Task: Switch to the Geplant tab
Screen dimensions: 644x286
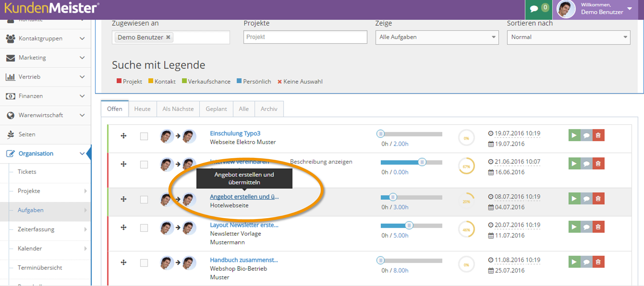Action: [x=216, y=109]
